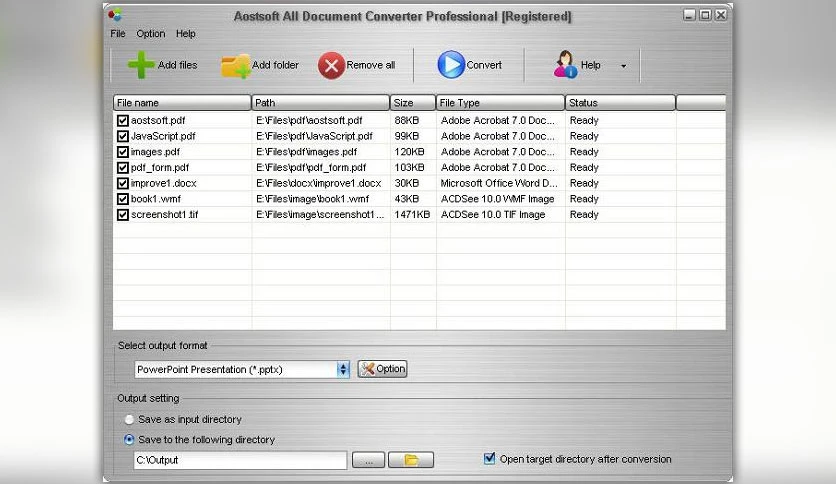Uncheck book1.wmf checkbox
This screenshot has width=836, height=484.
pyautogui.click(x=123, y=199)
